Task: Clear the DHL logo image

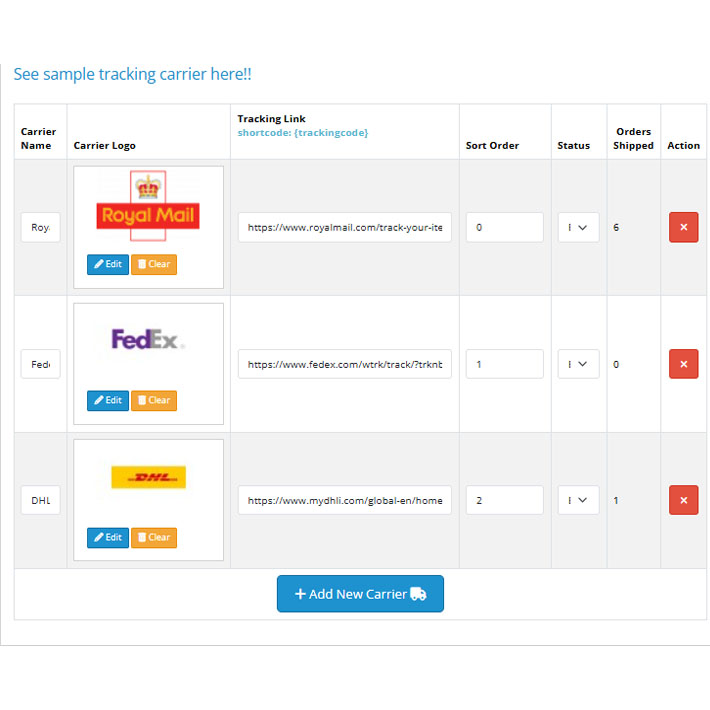Action: click(x=154, y=538)
